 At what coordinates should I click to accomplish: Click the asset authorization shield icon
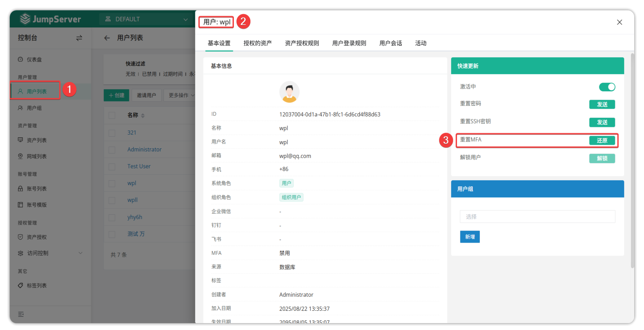coord(21,237)
